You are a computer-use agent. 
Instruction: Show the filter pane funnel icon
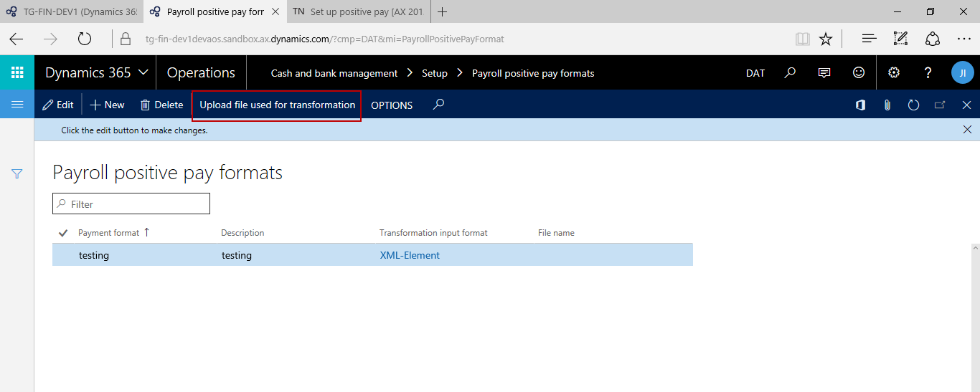pos(17,174)
